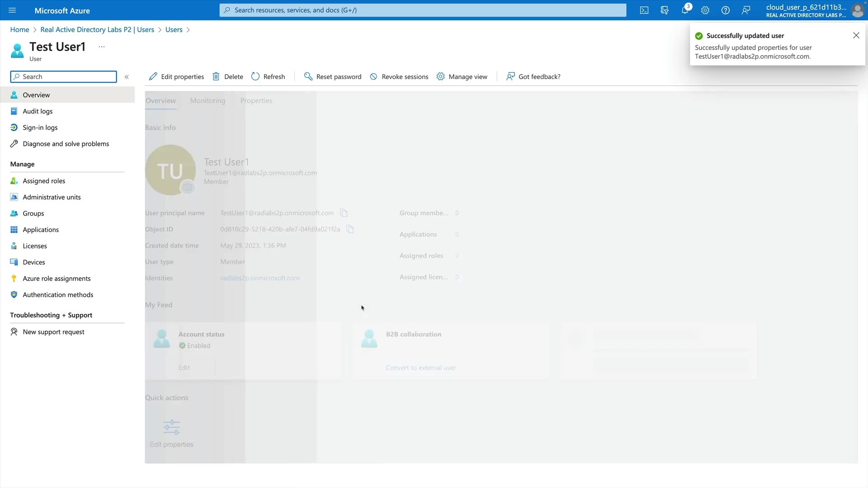
Task: Go to the Home breadcrumb link
Action: pos(19,30)
